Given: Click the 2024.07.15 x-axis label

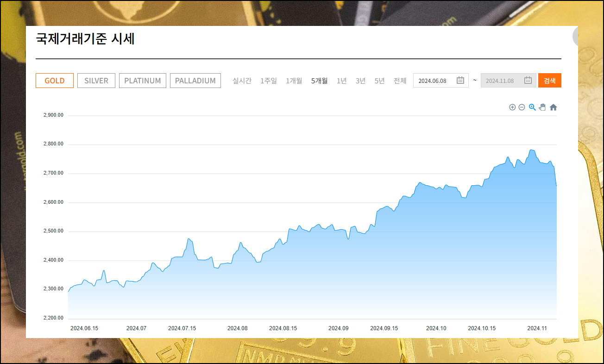Looking at the screenshot, I should tap(182, 328).
